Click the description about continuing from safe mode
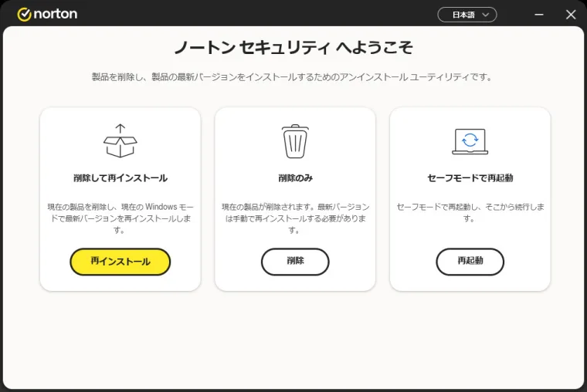The image size is (587, 392). pos(470,212)
